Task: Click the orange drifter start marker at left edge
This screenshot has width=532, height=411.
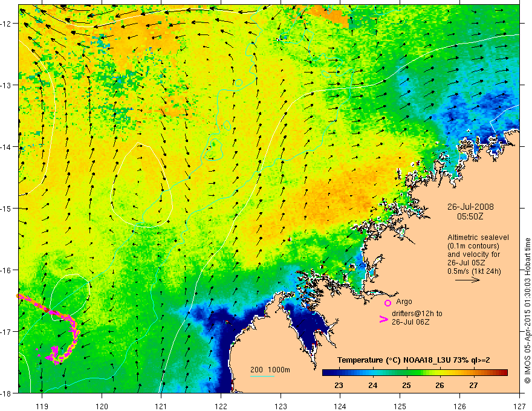Action: pyautogui.click(x=18, y=296)
